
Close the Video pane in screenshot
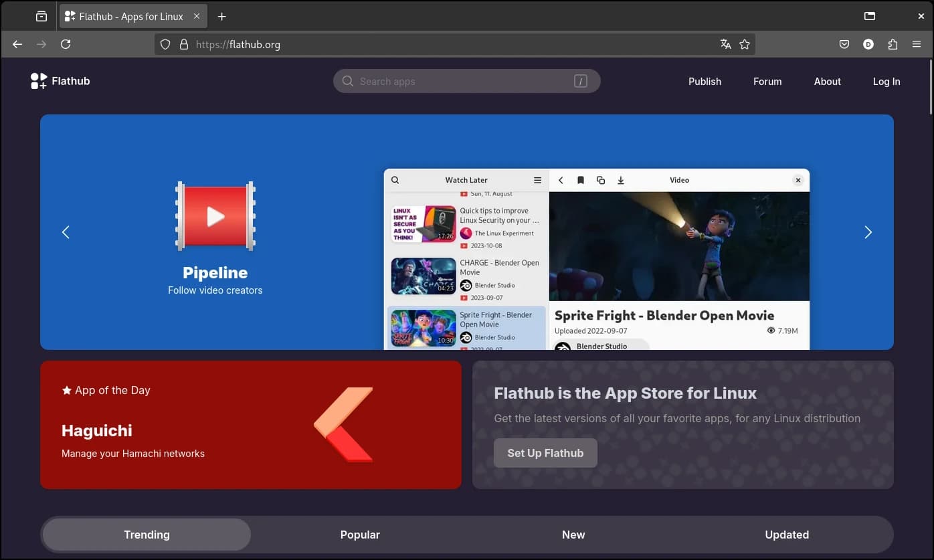pyautogui.click(x=798, y=180)
